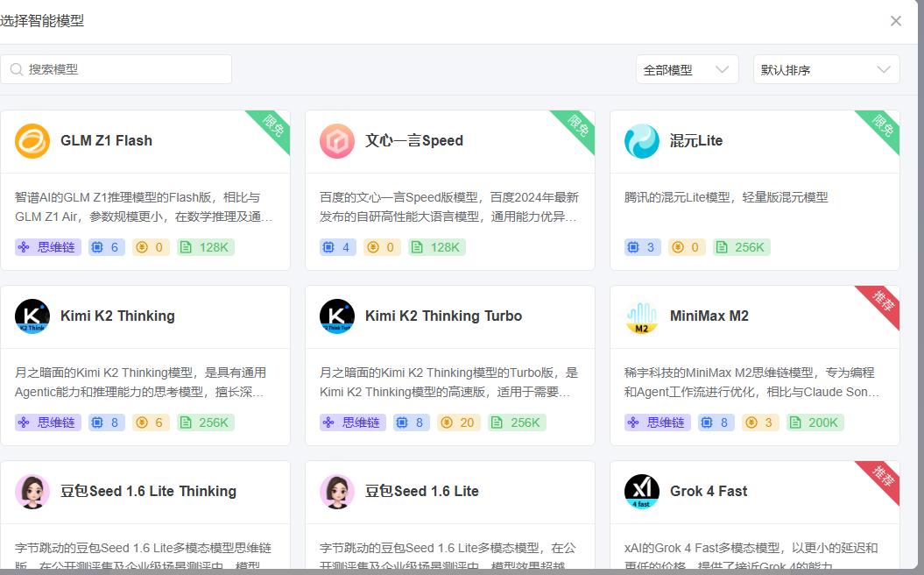Click the coin cost 20 tag on Kimi Turbo

pyautogui.click(x=458, y=422)
